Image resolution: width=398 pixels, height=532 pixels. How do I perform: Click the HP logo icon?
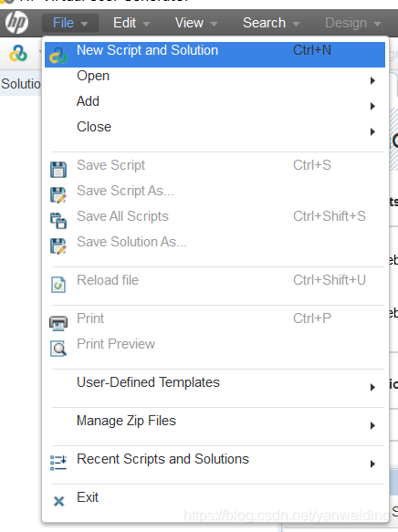[x=16, y=23]
